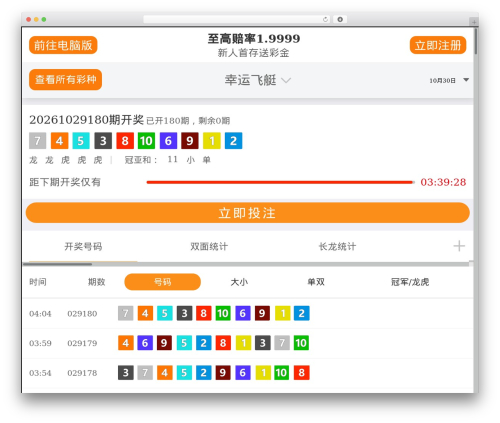Click the 查看所有彩种 button

[x=65, y=79]
